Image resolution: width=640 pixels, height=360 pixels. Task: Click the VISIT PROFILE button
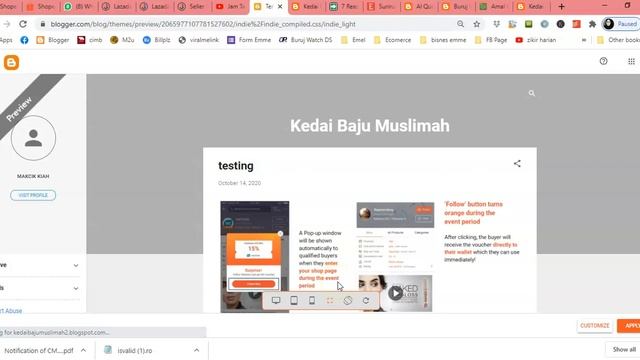click(x=33, y=195)
